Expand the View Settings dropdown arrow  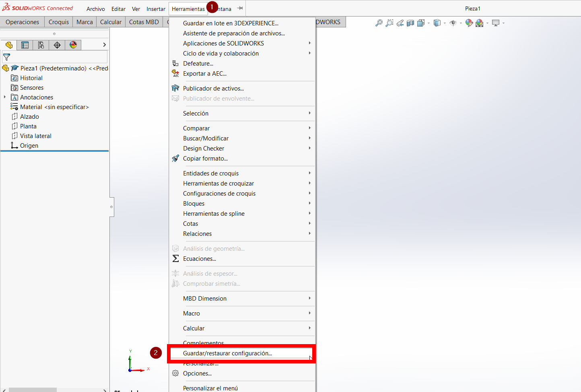(503, 23)
